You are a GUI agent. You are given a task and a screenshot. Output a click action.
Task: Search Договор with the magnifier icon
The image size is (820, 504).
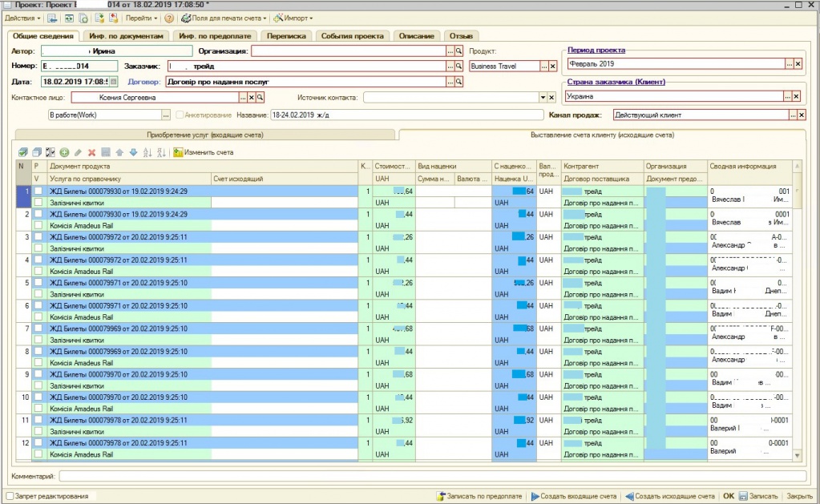tap(458, 82)
